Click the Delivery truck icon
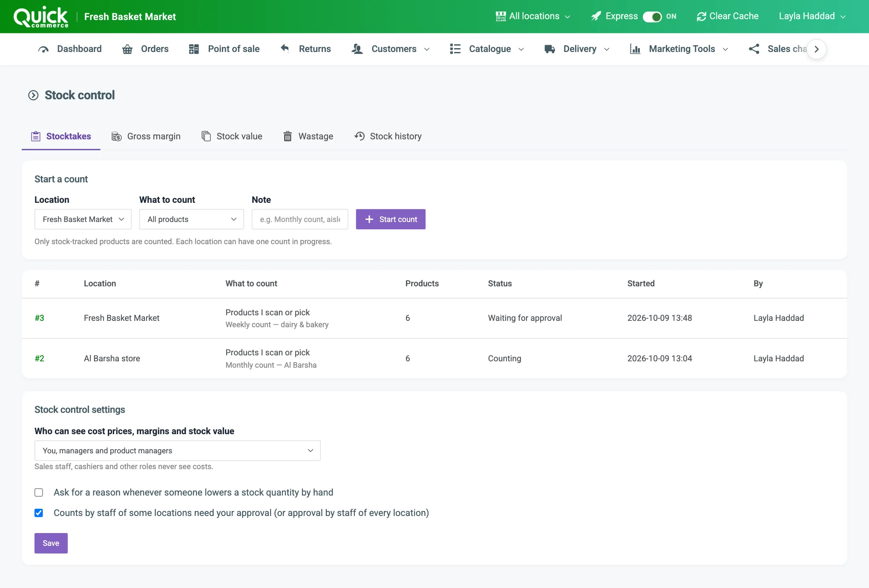 click(550, 49)
